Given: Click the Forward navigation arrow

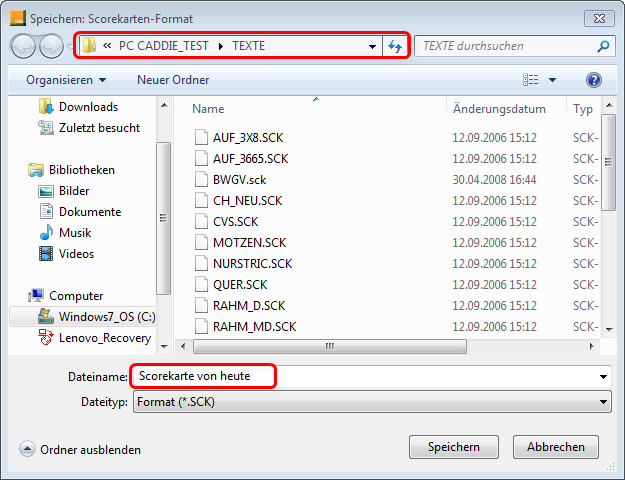Looking at the screenshot, I should coord(51,46).
